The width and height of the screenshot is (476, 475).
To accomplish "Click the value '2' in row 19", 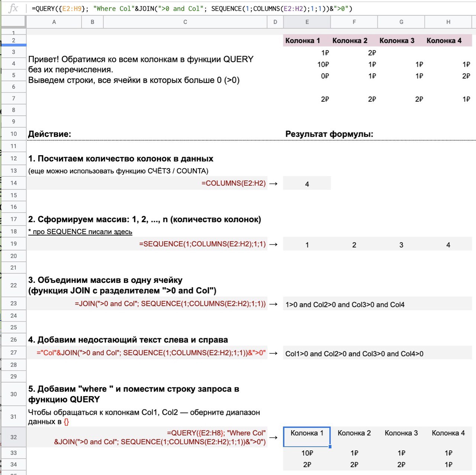I will tap(354, 245).
